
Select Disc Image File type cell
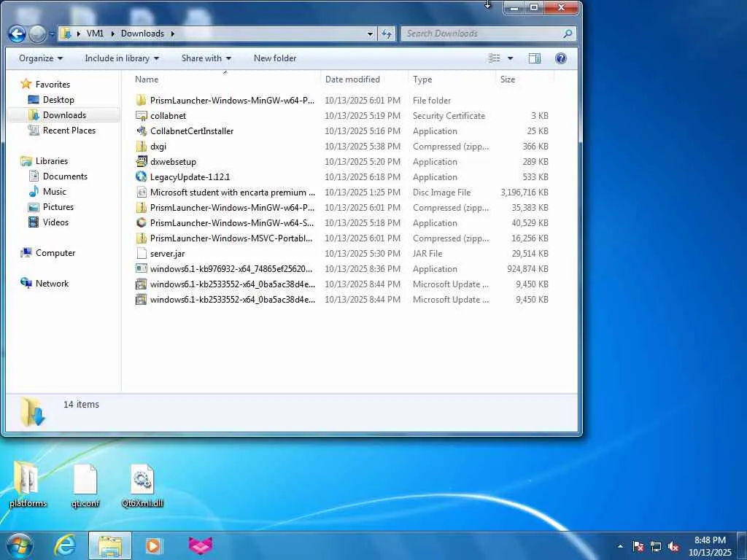(x=441, y=192)
